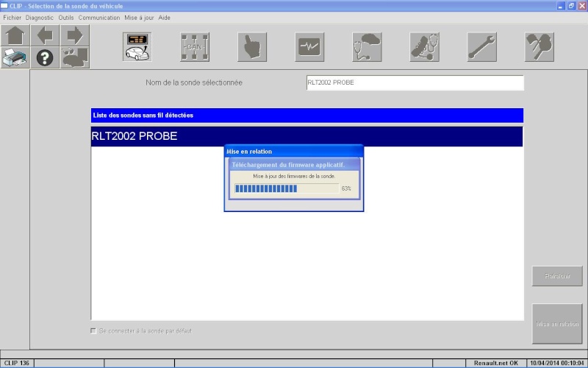The height and width of the screenshot is (368, 588).
Task: Click the engine stethoscope diagnostic icon
Action: (x=425, y=47)
